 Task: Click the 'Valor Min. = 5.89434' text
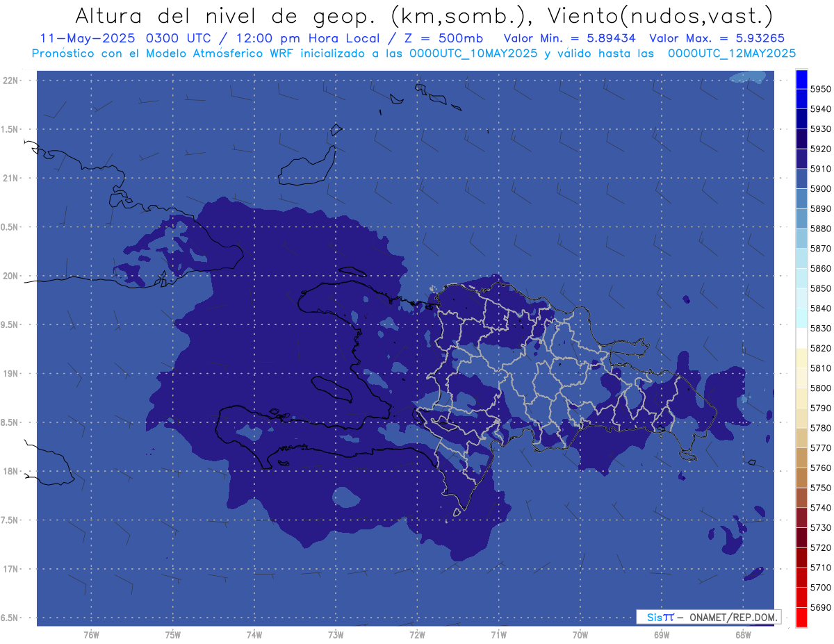[570, 38]
